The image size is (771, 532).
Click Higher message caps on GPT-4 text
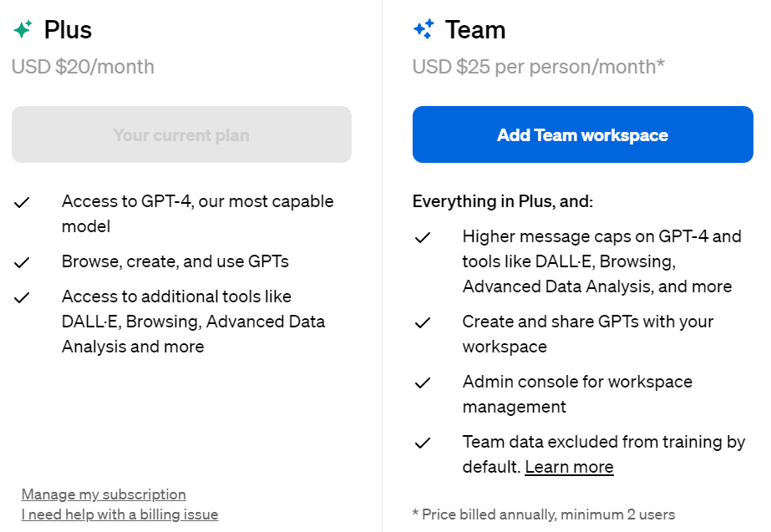pos(602,261)
